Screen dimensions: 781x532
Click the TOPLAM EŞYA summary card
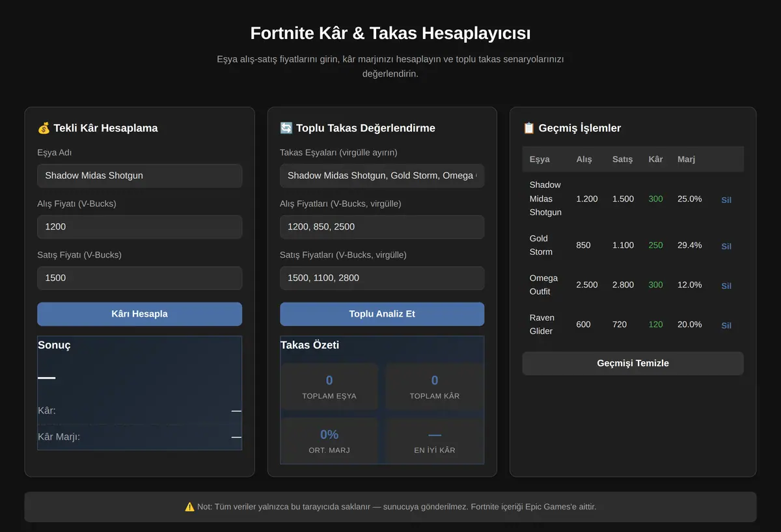tap(329, 386)
